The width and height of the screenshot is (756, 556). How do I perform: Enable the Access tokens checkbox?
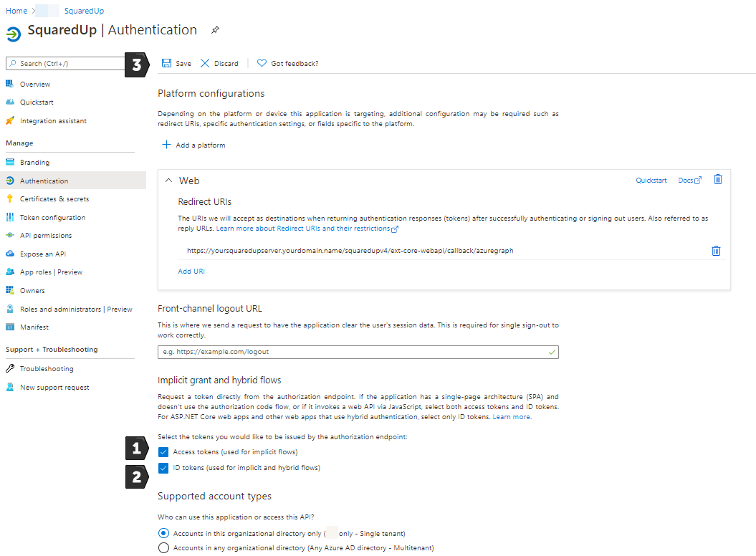(x=163, y=451)
